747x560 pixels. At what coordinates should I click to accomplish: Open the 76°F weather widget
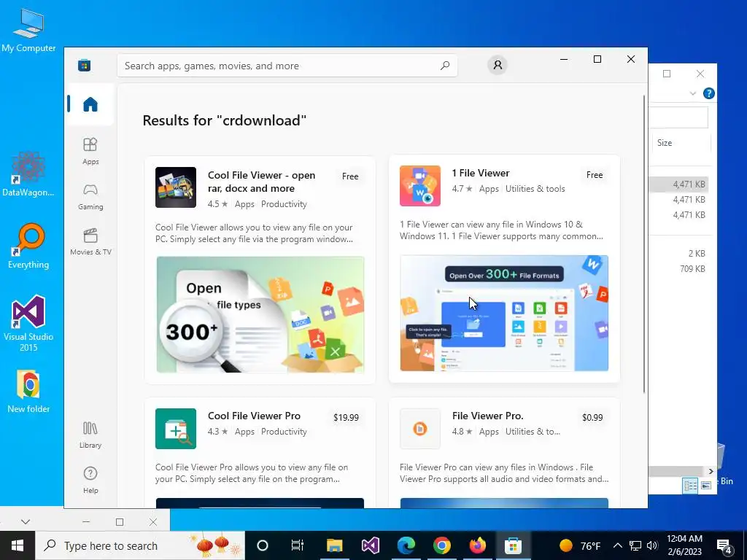coord(580,545)
